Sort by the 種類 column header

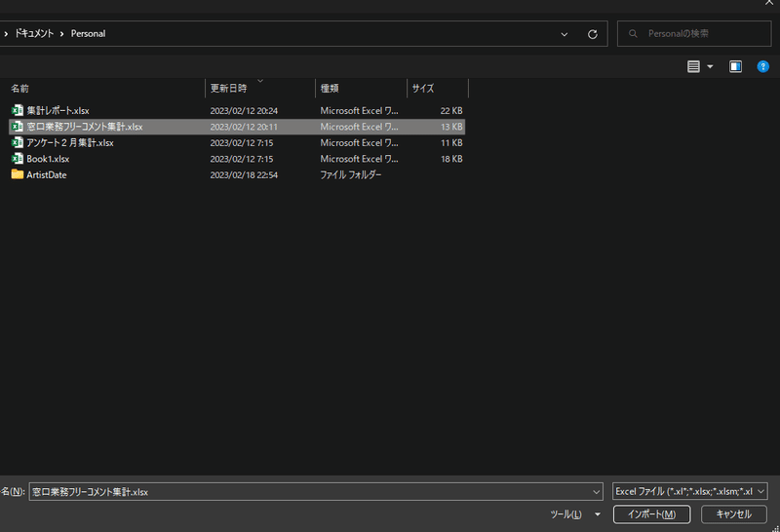[361, 88]
